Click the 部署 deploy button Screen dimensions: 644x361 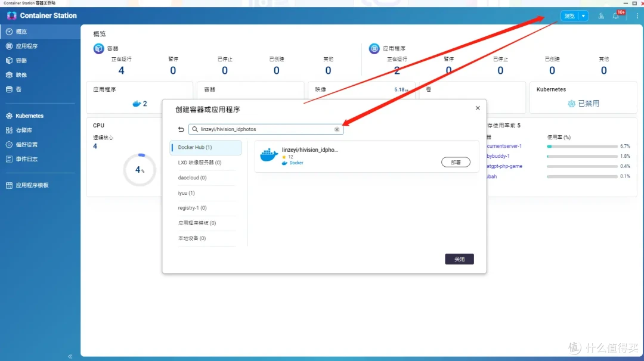click(456, 163)
